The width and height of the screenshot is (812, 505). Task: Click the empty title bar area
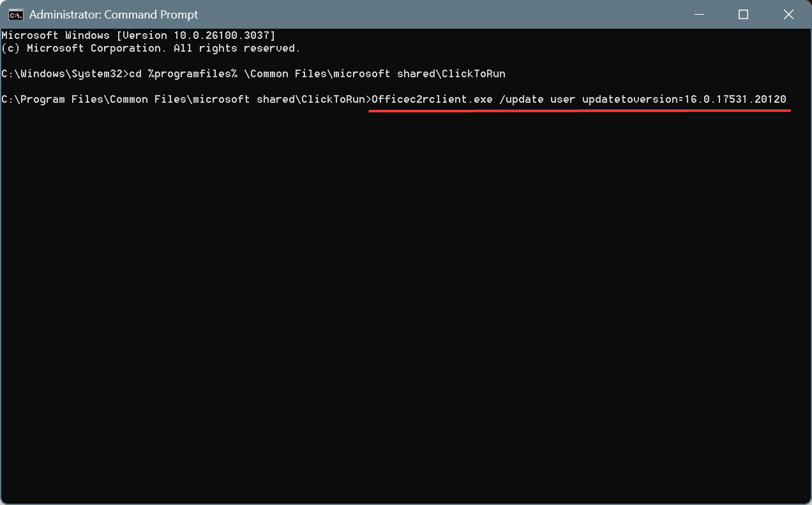(x=440, y=14)
